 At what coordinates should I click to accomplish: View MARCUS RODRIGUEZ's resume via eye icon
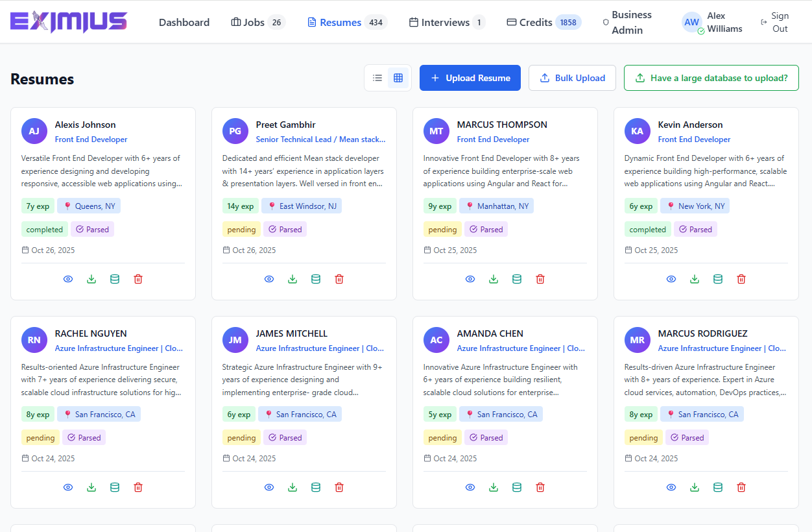pos(671,487)
